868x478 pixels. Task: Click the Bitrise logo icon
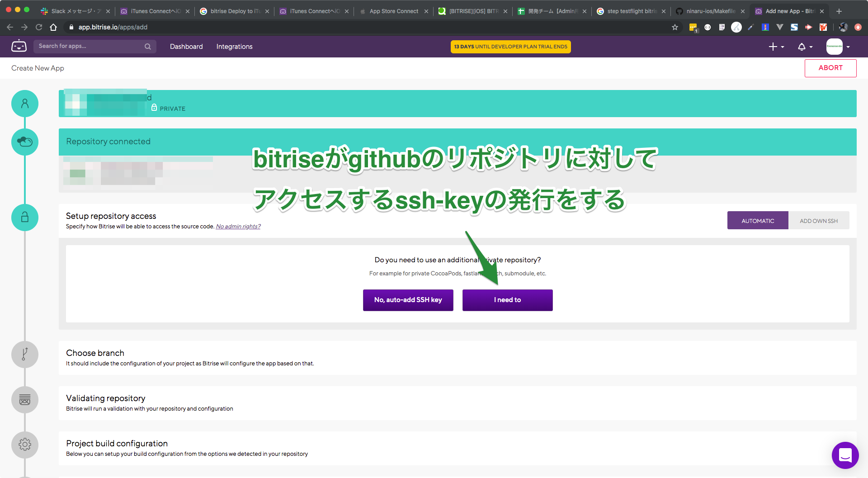tap(19, 46)
